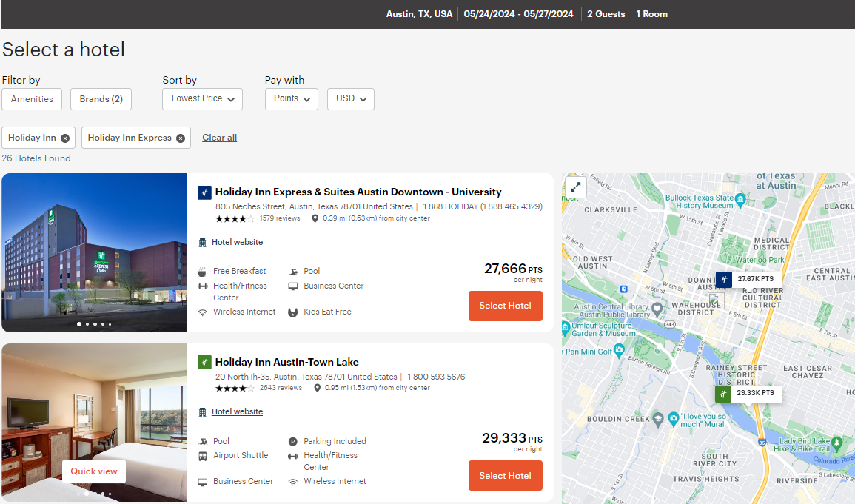Open the Points payment dropdown
Screen dimensions: 855x504
(x=291, y=98)
